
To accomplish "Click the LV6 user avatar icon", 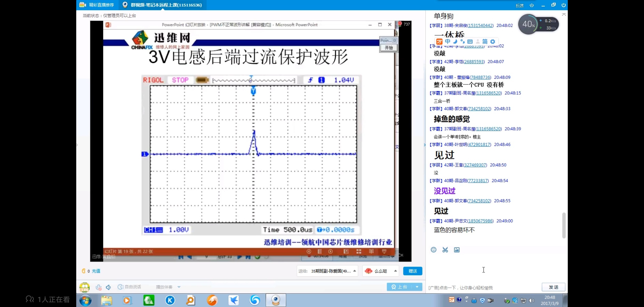I will pos(84,287).
